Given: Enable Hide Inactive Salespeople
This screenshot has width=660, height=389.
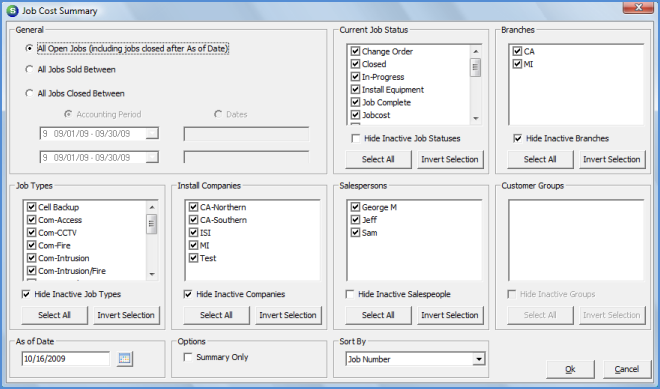Looking at the screenshot, I should [x=350, y=294].
